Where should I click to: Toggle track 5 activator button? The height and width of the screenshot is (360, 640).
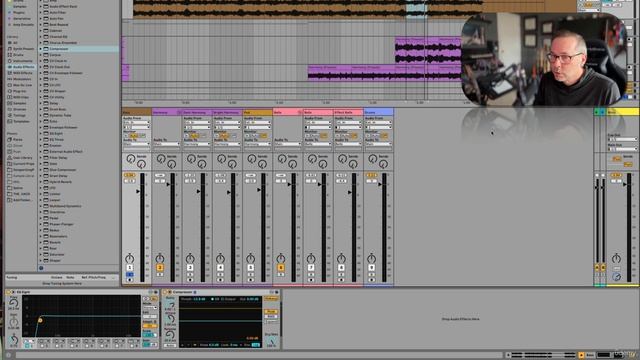pyautogui.click(x=250, y=268)
